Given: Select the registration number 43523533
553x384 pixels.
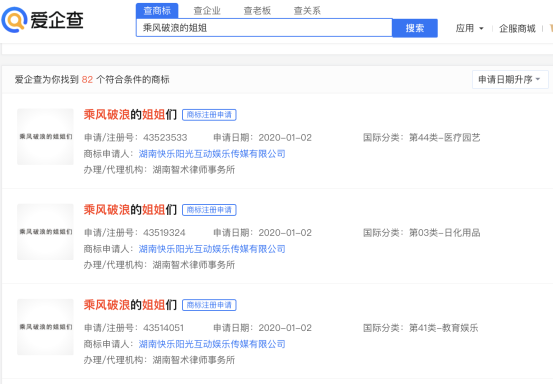Looking at the screenshot, I should click(x=165, y=138).
